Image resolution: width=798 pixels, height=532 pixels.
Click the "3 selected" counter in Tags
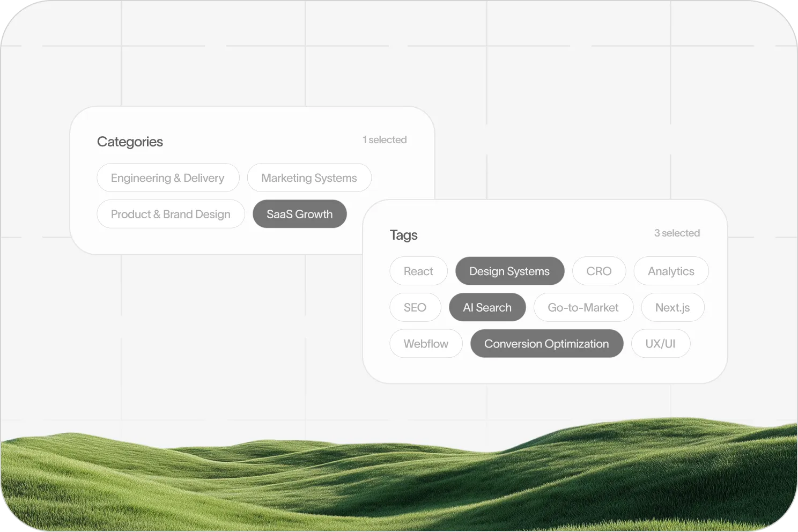click(677, 233)
